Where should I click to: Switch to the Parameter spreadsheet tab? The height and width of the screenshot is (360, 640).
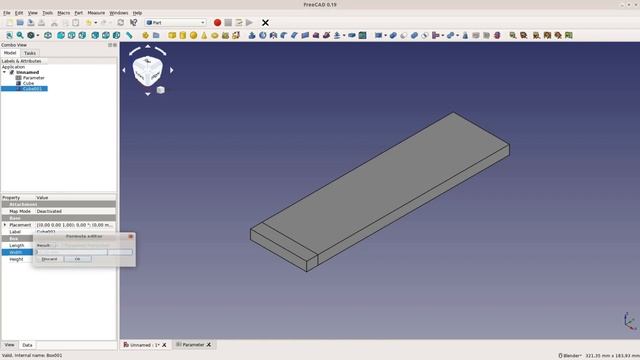click(x=193, y=345)
